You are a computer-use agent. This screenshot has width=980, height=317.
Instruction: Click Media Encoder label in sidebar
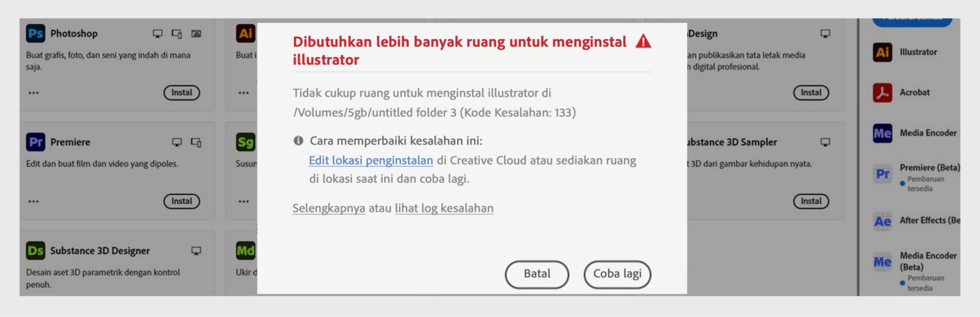pyautogui.click(x=928, y=133)
